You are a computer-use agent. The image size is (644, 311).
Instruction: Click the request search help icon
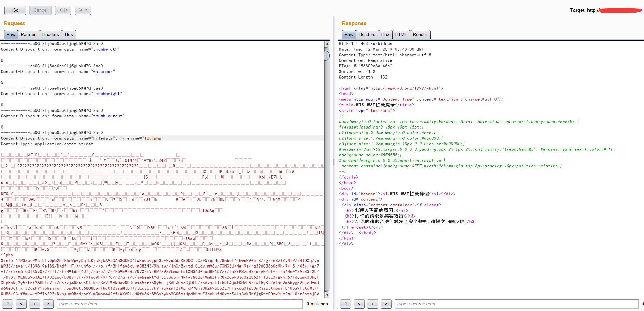pos(8,304)
